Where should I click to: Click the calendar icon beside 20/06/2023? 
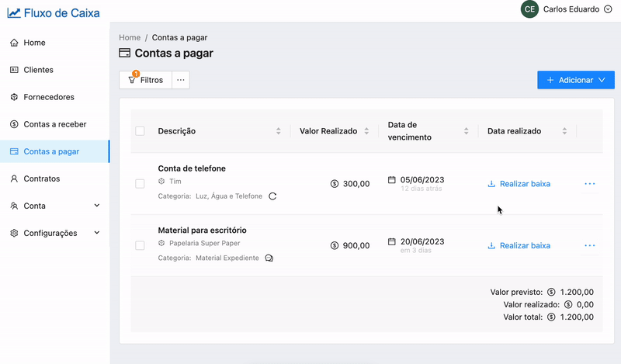coord(392,241)
